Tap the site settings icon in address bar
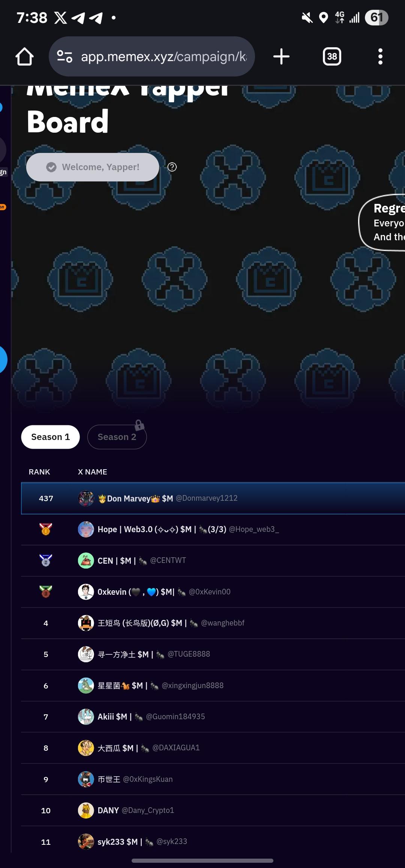405x868 pixels. click(x=64, y=57)
